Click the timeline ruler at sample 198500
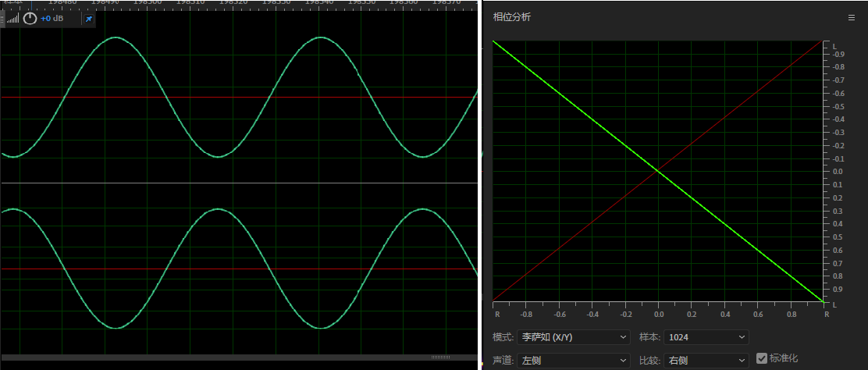The width and height of the screenshot is (868, 370). [x=148, y=2]
